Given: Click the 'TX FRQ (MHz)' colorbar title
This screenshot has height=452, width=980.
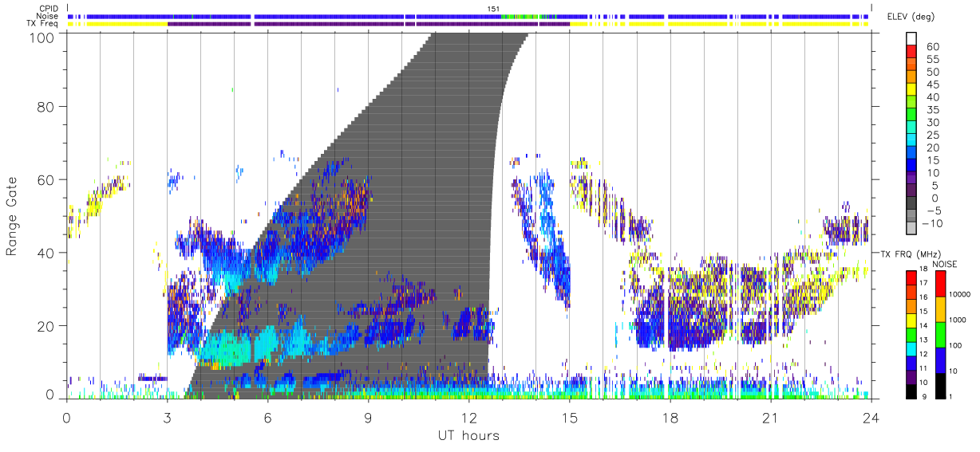Looking at the screenshot, I should 911,254.
